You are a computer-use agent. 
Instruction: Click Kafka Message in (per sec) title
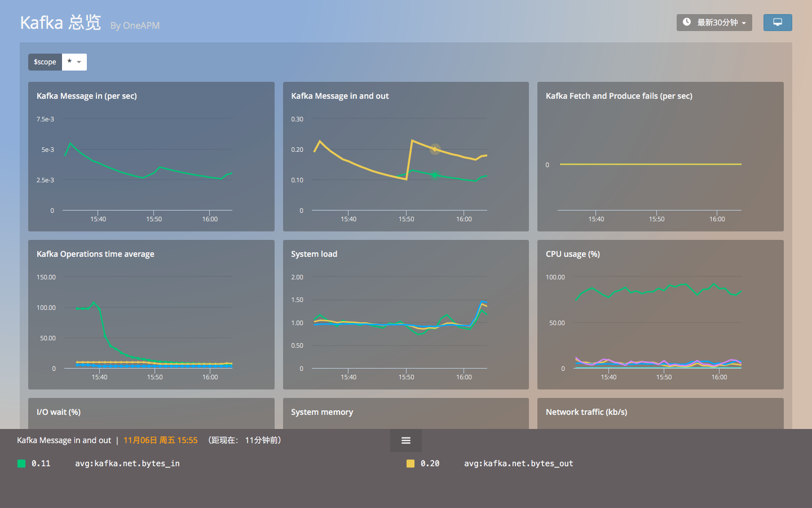[x=87, y=96]
